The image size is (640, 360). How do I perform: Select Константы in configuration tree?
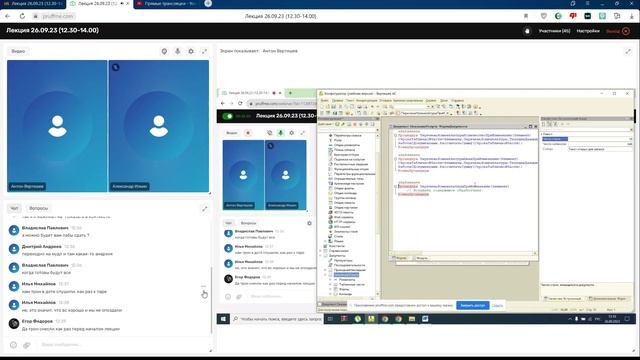(337, 246)
